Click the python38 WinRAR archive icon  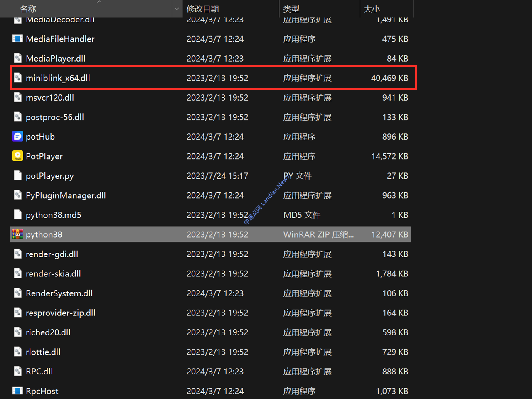click(x=17, y=234)
